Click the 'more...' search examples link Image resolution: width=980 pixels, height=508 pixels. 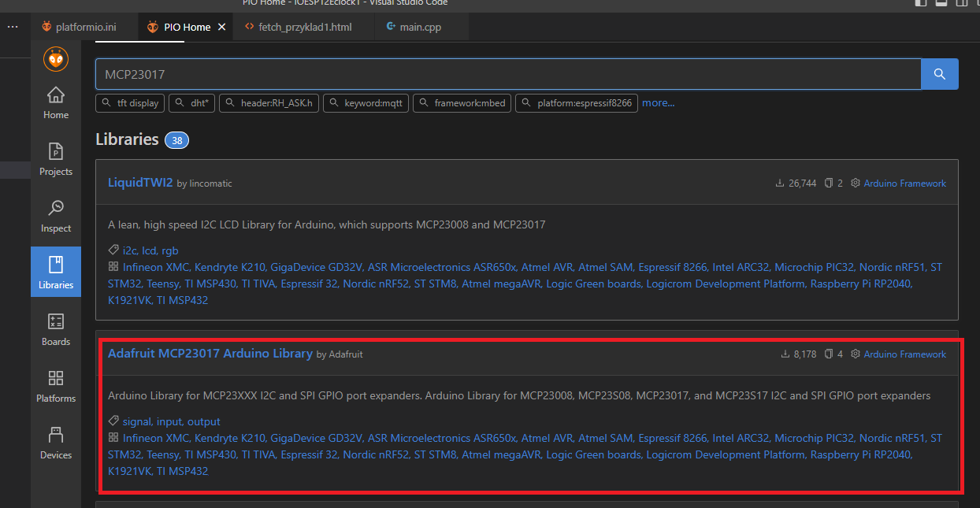(x=659, y=103)
